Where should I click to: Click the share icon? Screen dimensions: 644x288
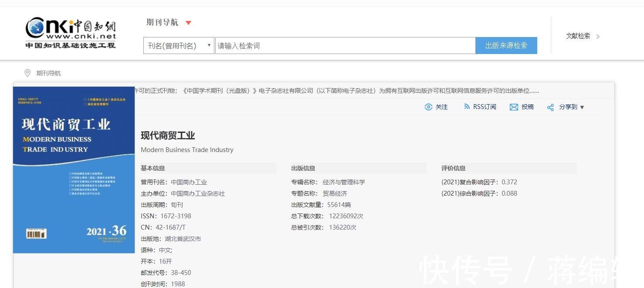coord(550,107)
